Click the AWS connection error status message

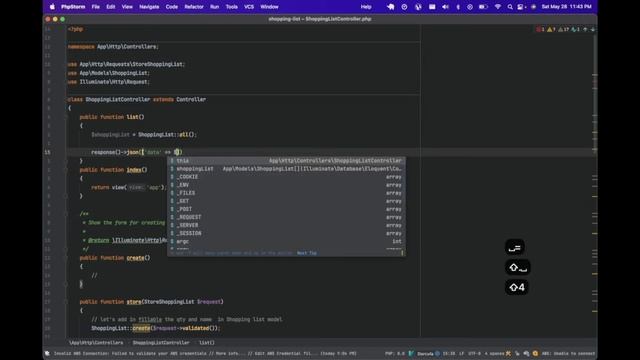point(205,353)
